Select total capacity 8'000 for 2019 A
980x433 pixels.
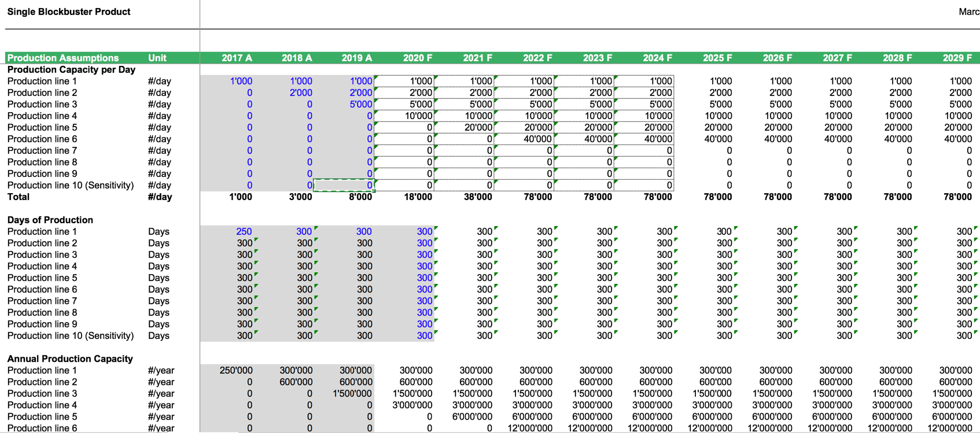[360, 197]
